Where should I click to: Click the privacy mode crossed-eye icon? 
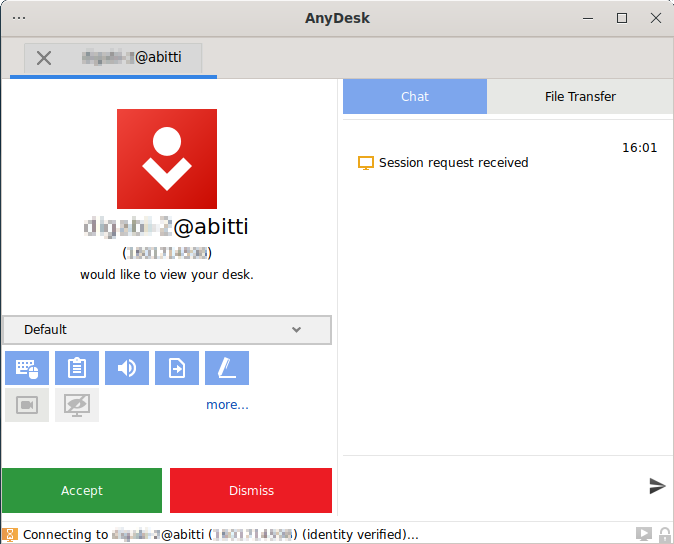[77, 405]
